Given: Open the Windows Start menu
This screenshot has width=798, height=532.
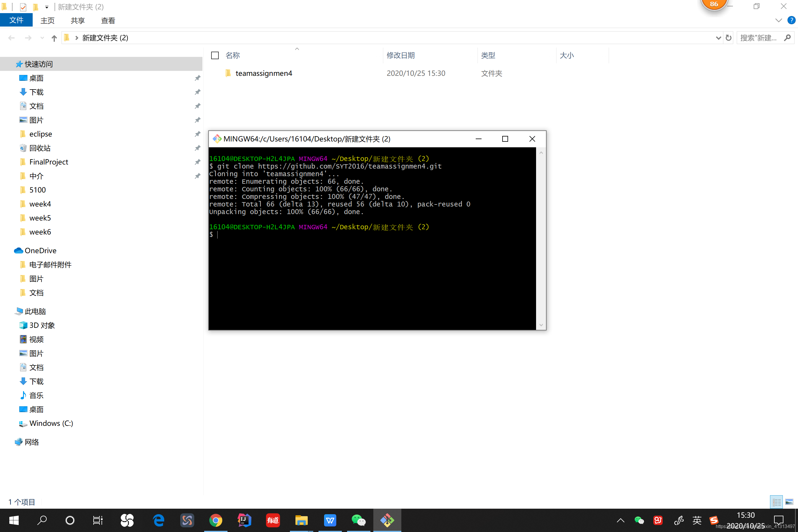Looking at the screenshot, I should pyautogui.click(x=14, y=520).
